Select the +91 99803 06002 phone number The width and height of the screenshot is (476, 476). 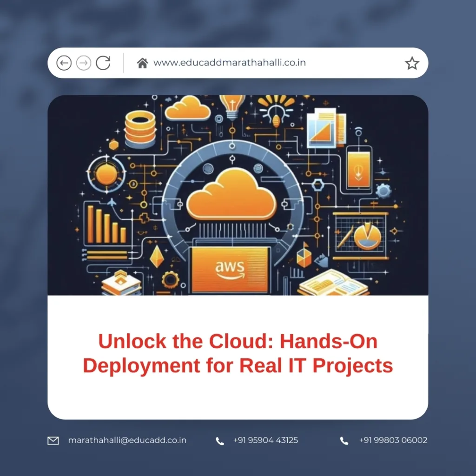click(x=393, y=440)
